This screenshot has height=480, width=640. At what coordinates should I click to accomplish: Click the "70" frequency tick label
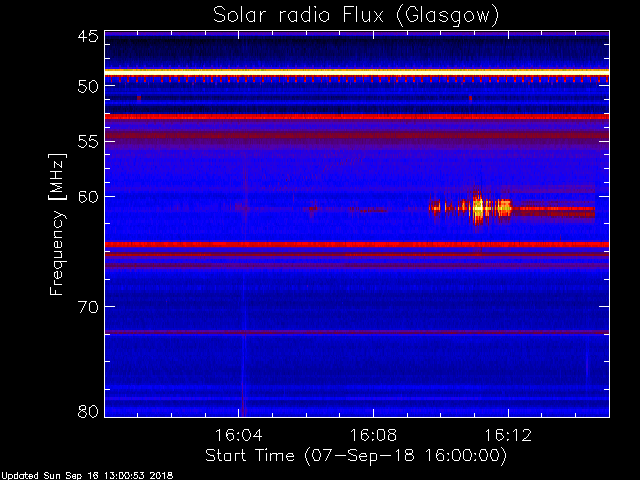[x=88, y=307]
